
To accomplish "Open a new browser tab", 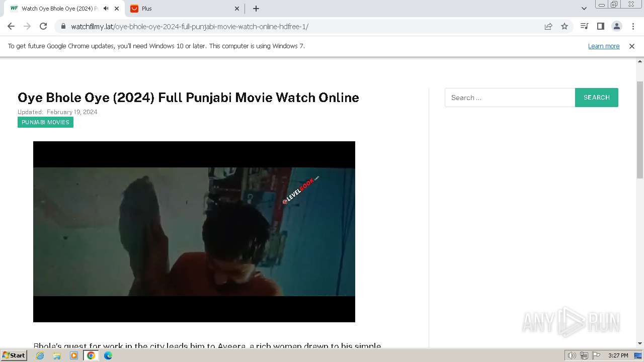I will [256, 9].
